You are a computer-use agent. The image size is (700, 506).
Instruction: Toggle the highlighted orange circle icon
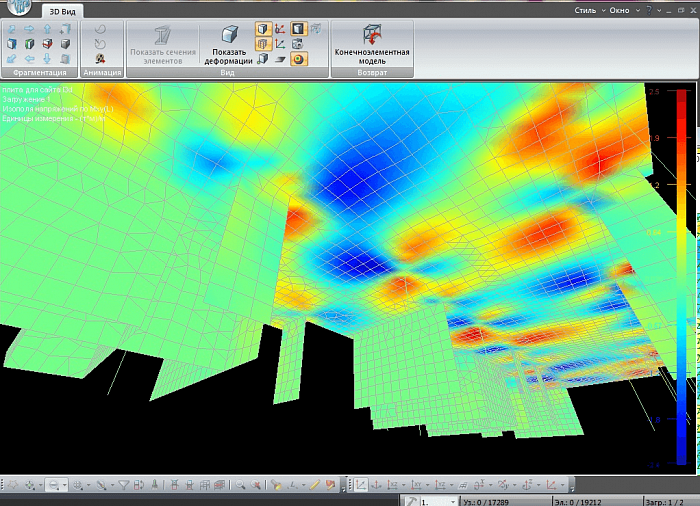(x=298, y=59)
